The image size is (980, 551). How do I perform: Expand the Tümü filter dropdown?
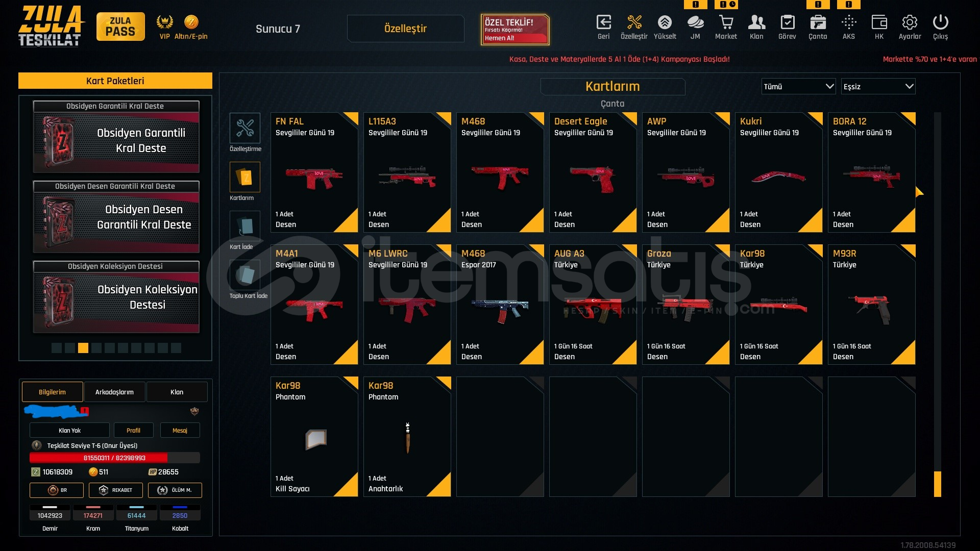click(798, 86)
